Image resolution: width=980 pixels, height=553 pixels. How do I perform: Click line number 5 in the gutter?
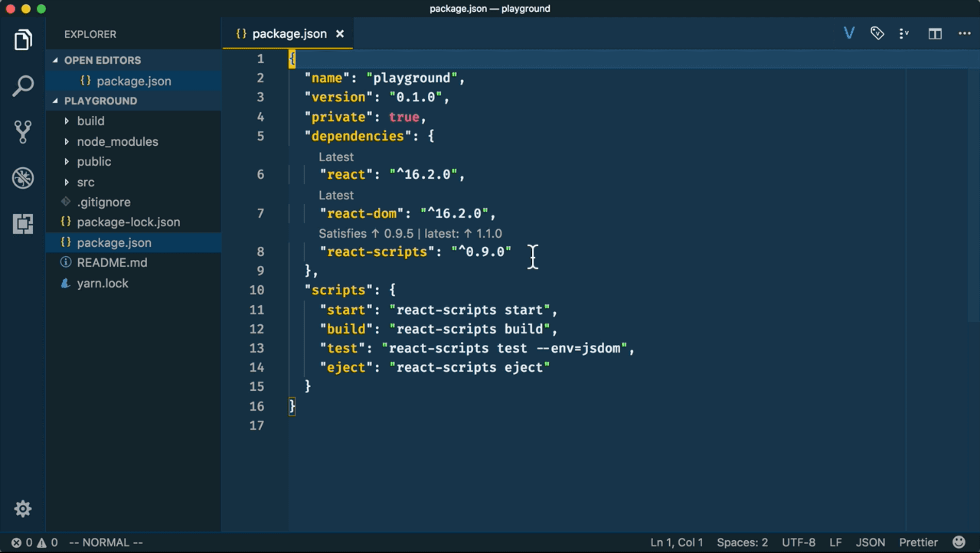[x=261, y=136]
